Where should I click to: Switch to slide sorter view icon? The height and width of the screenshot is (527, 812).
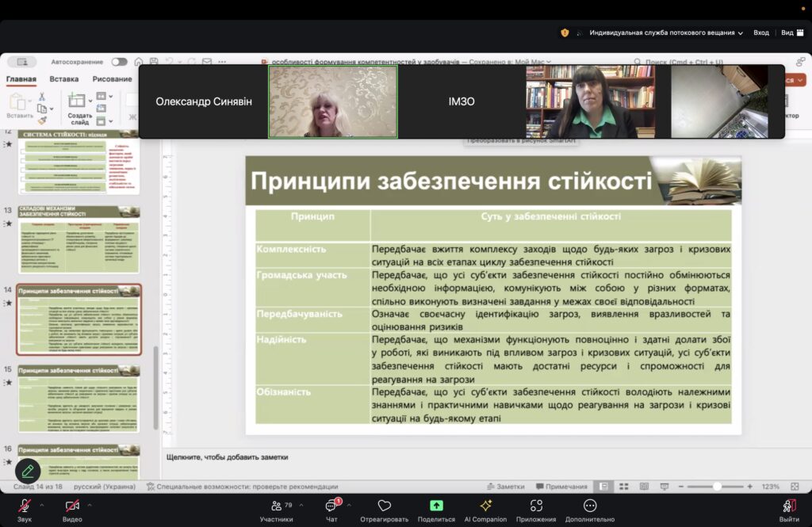tap(624, 487)
